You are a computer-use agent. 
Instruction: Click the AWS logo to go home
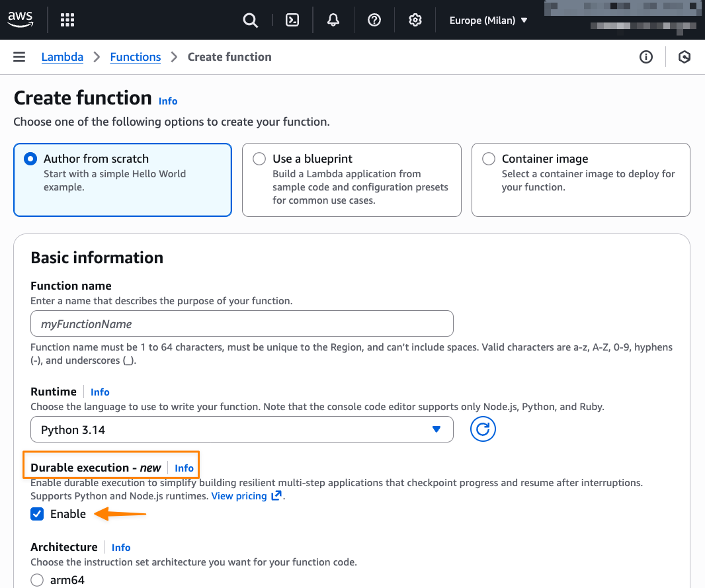[x=21, y=19]
